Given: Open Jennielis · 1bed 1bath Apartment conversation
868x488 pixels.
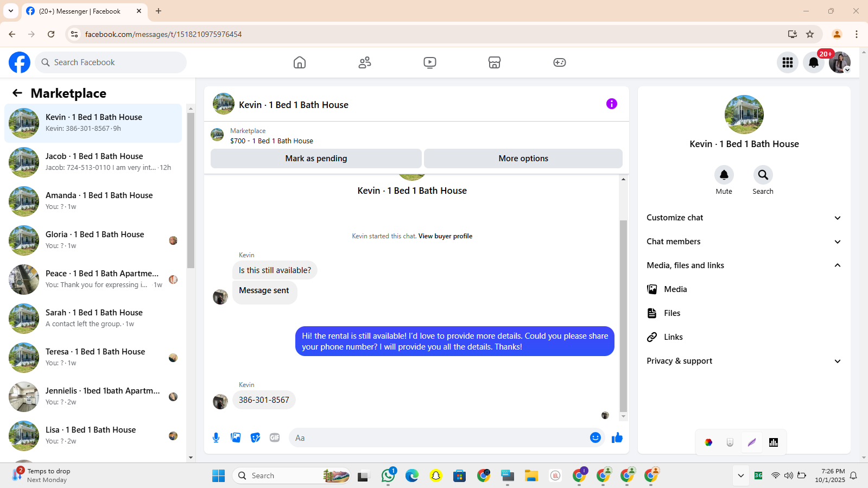Looking at the screenshot, I should [x=93, y=397].
